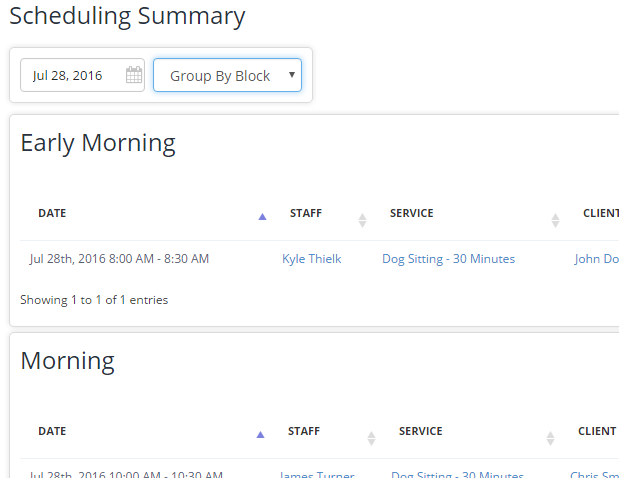Click the STAFF column header in Morning table
This screenshot has width=619, height=478.
click(x=304, y=431)
